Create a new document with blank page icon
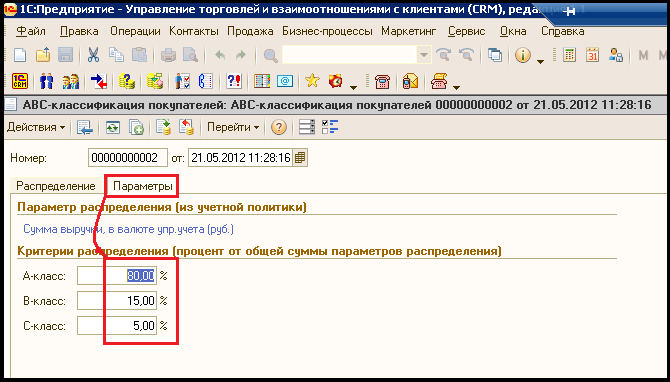The height and width of the screenshot is (382, 670). click(20, 55)
